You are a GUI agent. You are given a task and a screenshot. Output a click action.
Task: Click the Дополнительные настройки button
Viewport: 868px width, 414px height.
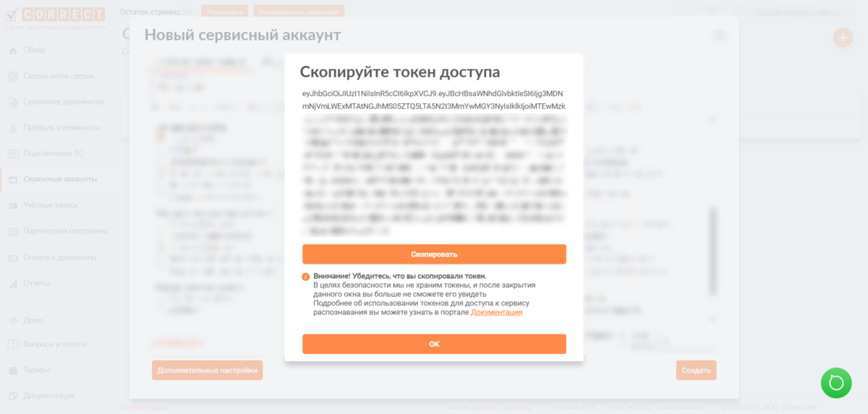point(208,371)
